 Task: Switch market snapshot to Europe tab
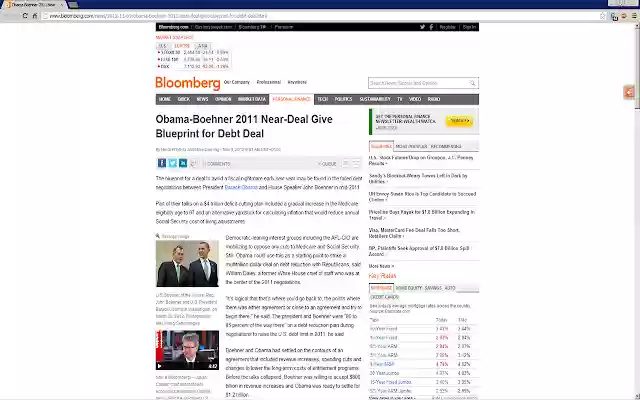(182, 46)
